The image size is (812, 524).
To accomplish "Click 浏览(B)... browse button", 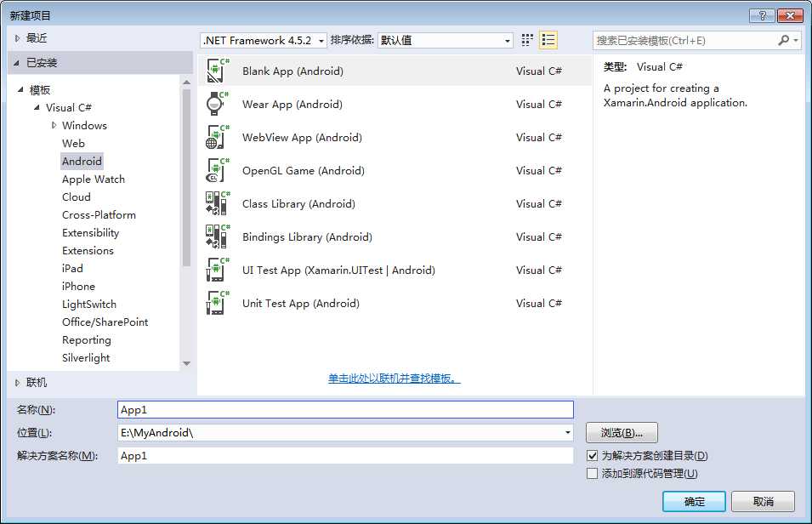I will tap(622, 433).
